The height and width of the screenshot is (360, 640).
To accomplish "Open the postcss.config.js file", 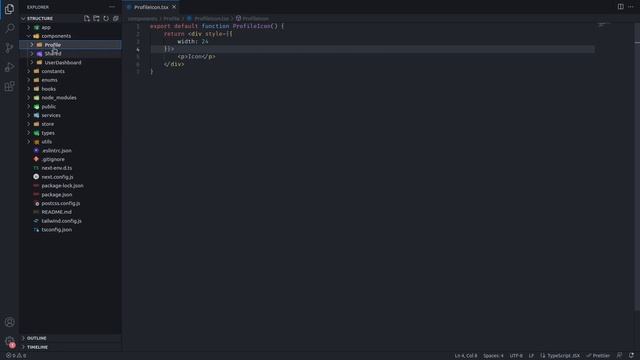I will pyautogui.click(x=71, y=203).
